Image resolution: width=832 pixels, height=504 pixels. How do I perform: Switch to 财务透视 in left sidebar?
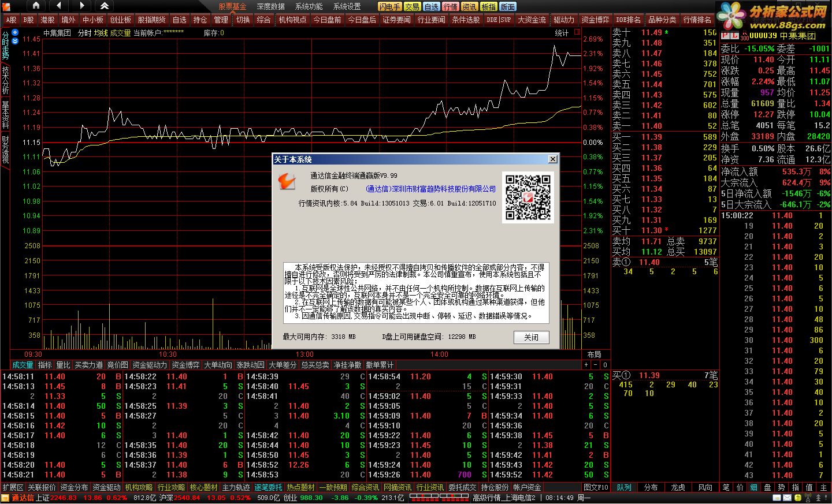point(5,150)
